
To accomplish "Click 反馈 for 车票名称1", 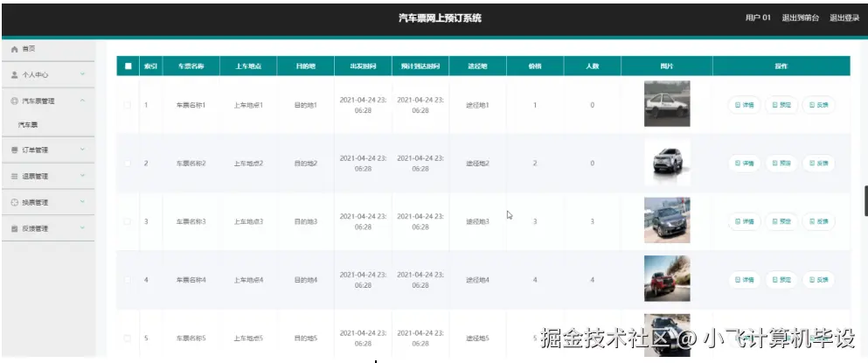I will point(818,105).
